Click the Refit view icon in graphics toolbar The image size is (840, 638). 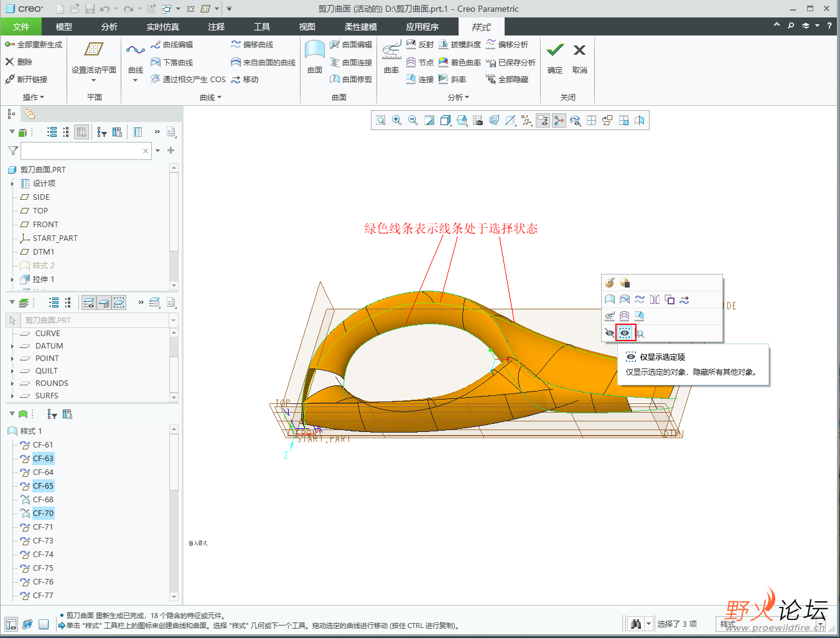point(381,121)
